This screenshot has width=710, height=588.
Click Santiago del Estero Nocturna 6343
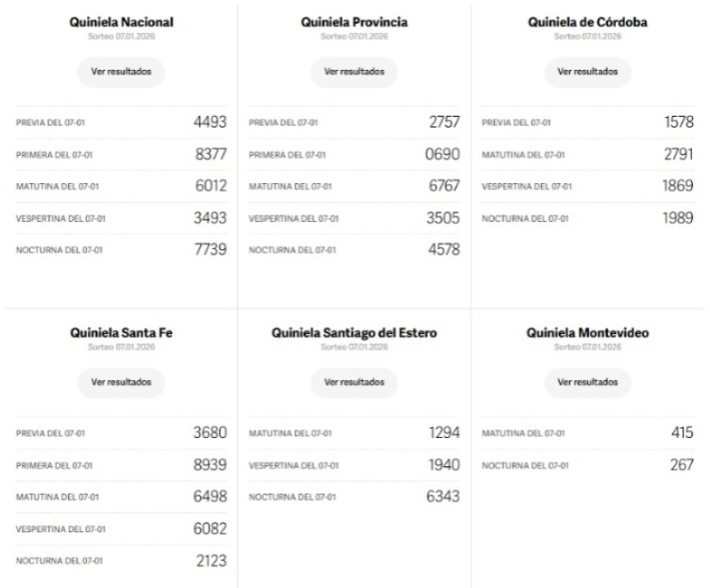click(x=442, y=496)
